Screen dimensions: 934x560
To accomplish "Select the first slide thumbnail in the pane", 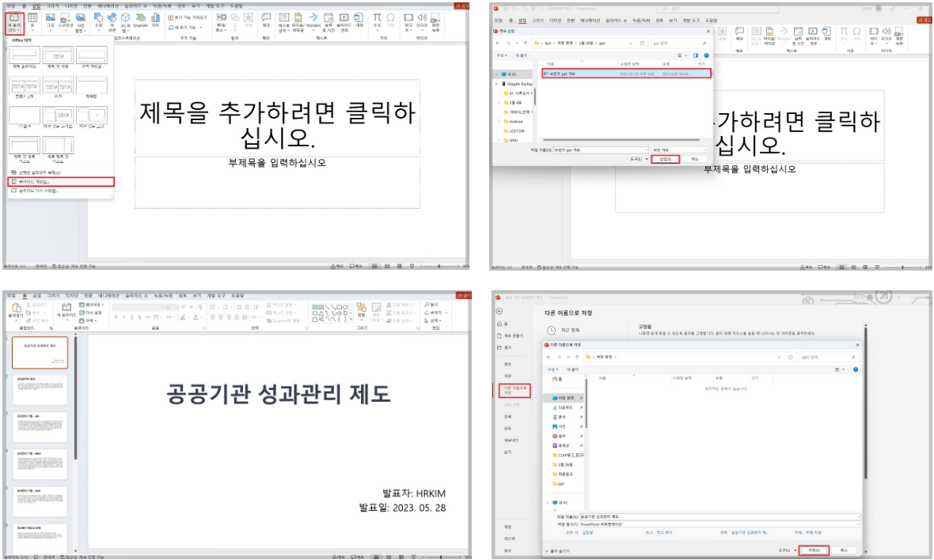I will click(40, 352).
